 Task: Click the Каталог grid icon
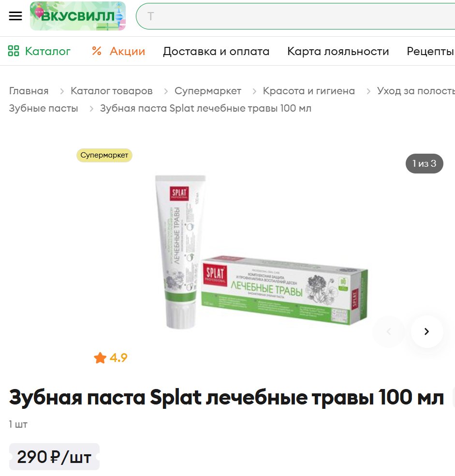(x=14, y=51)
